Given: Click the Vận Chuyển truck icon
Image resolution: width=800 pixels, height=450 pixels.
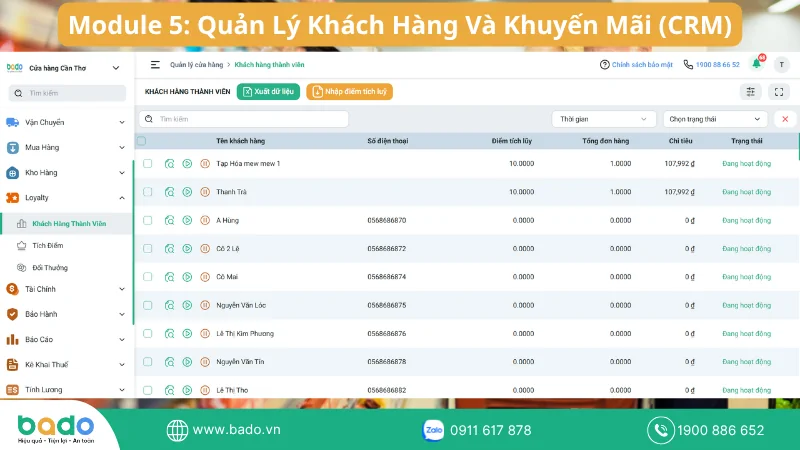Looking at the screenshot, I should click(x=12, y=122).
